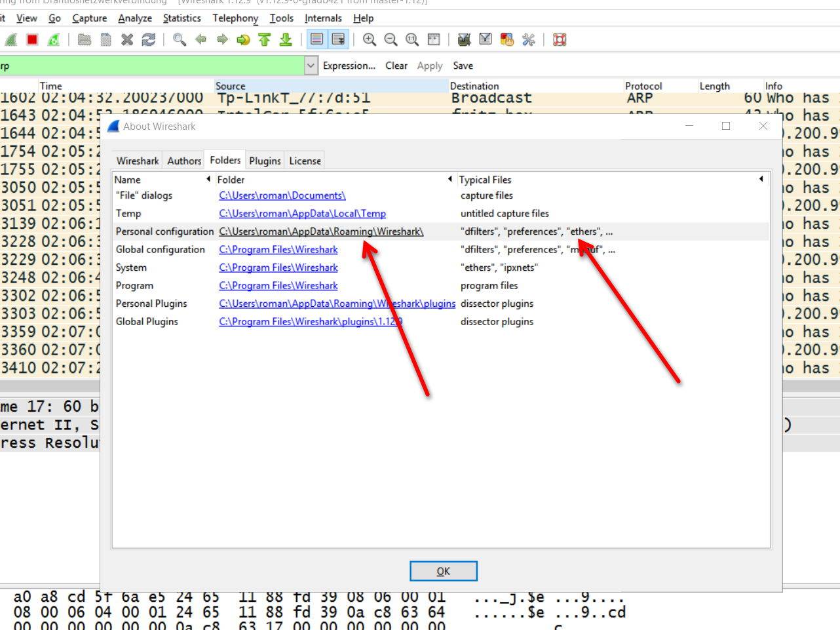Sort packet list by Destination column
Viewport: 840px width, 630px height.
pos(535,86)
